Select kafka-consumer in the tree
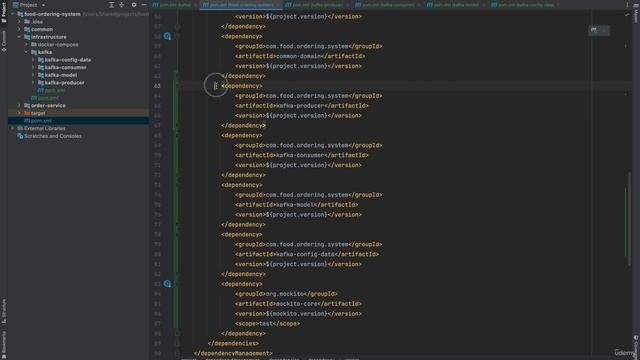Viewport: 640px width, 360px height. (x=65, y=67)
